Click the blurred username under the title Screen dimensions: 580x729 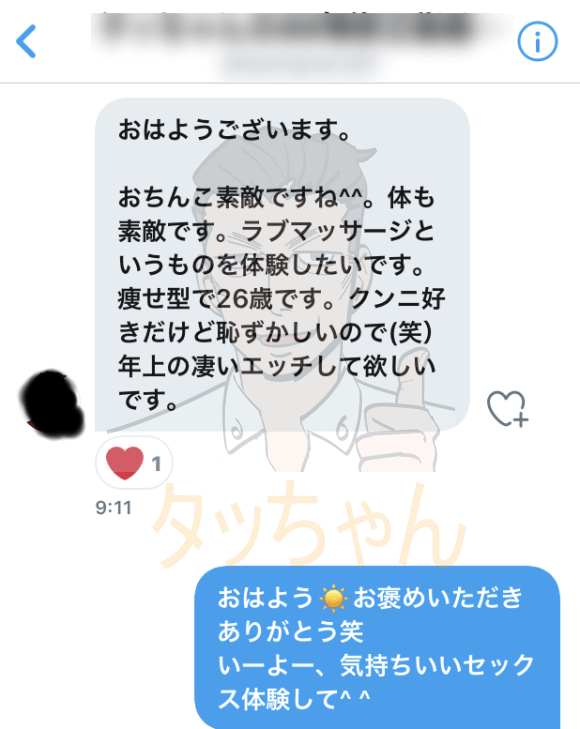coord(297,63)
